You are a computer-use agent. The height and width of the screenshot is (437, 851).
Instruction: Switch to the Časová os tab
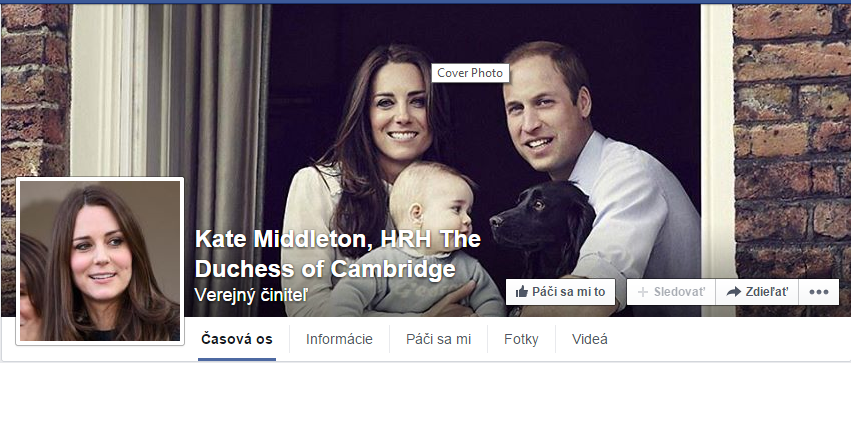(x=237, y=340)
